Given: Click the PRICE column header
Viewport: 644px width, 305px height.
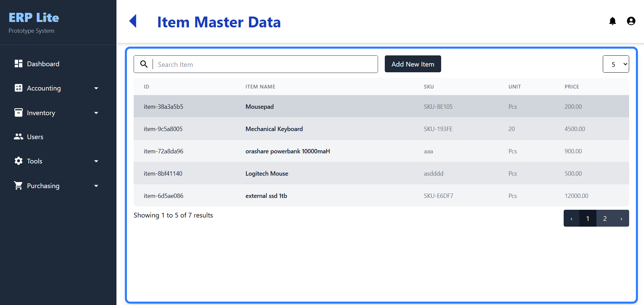Looking at the screenshot, I should (x=572, y=87).
